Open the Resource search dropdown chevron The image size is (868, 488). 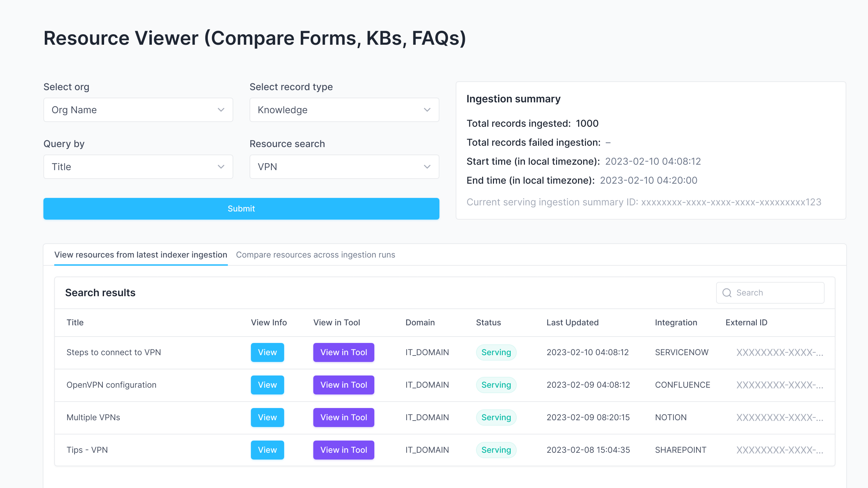(427, 166)
